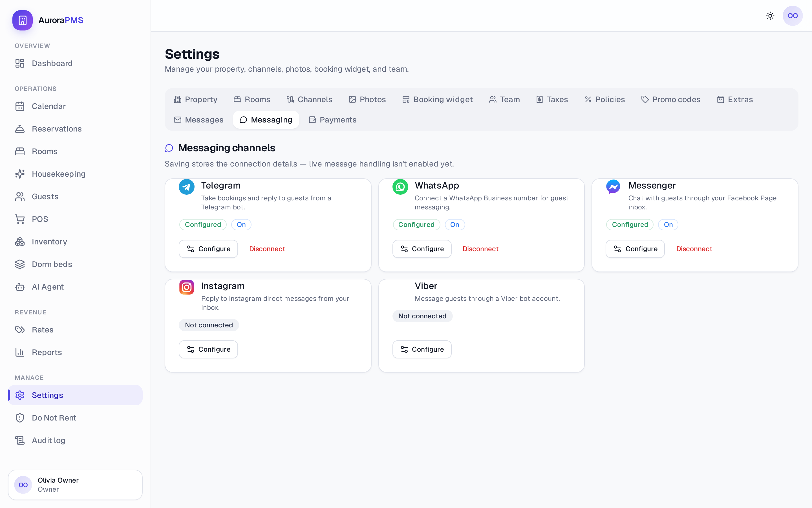Screen dimensions: 812x508
Task: Switch to the Messages tab
Action: 199,120
